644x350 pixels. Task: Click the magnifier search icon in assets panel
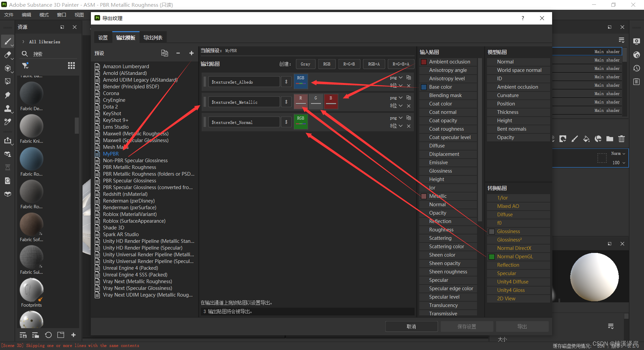pyautogui.click(x=24, y=54)
